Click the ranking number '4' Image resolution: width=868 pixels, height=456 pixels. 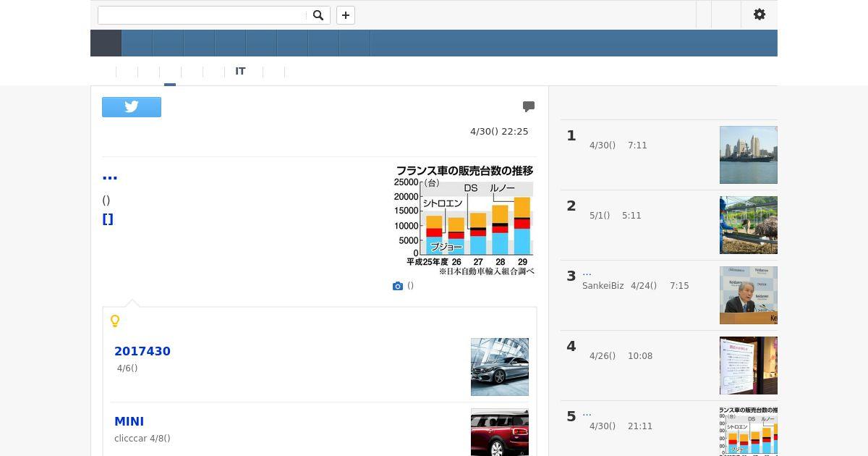[571, 346]
